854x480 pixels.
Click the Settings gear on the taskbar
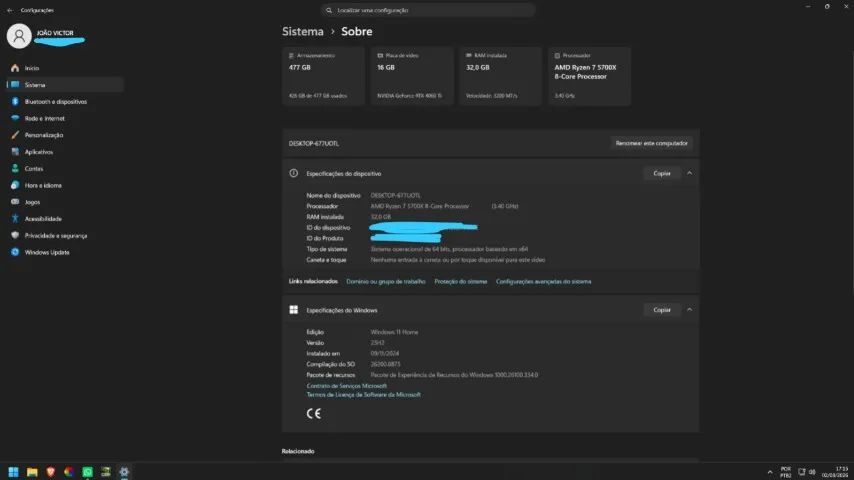click(x=124, y=472)
